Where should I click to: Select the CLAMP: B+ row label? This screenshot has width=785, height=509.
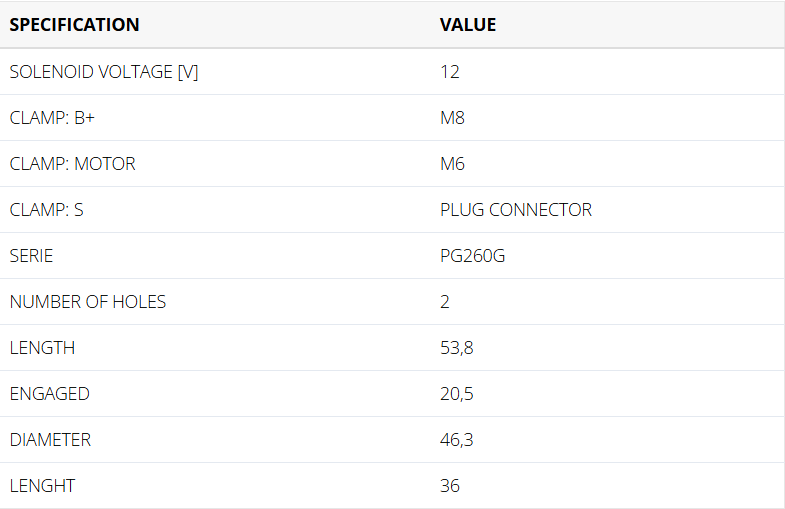(52, 118)
